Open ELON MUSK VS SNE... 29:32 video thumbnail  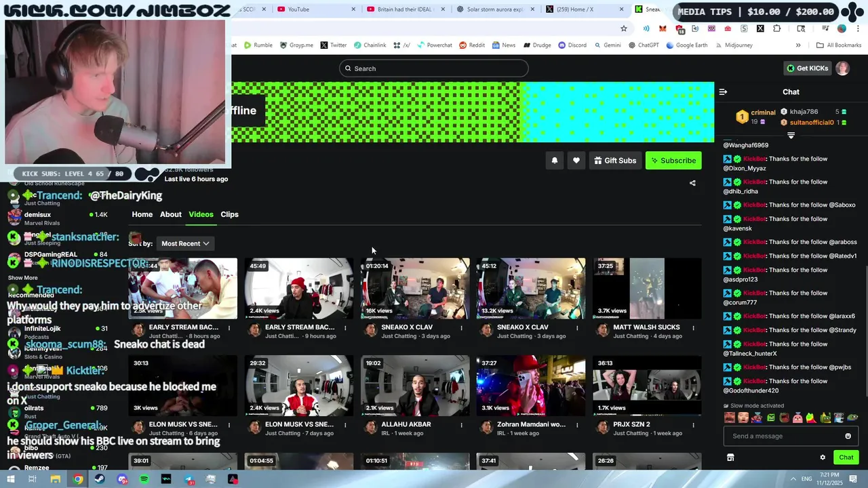click(299, 385)
